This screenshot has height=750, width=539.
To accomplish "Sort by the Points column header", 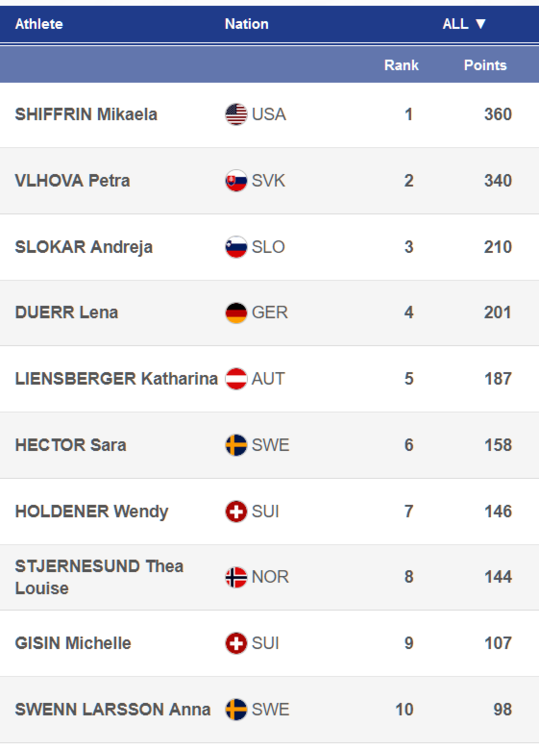I will [485, 65].
